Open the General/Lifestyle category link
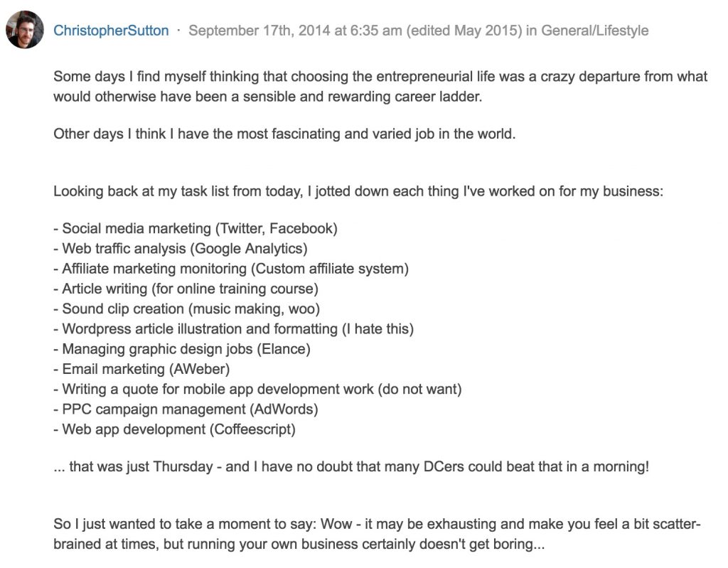Viewport: 728px width, 568px height. pos(595,31)
